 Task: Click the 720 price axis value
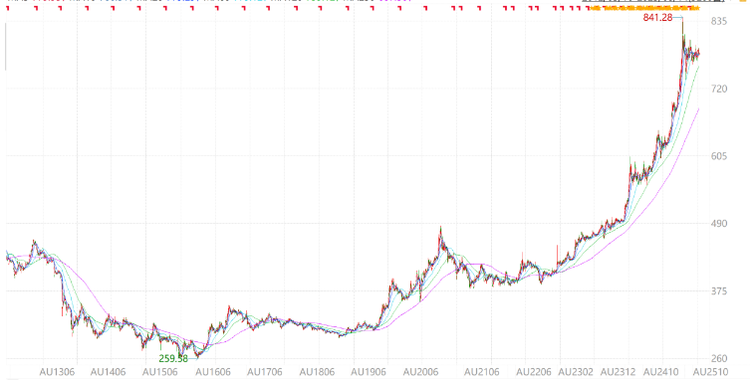[718, 89]
